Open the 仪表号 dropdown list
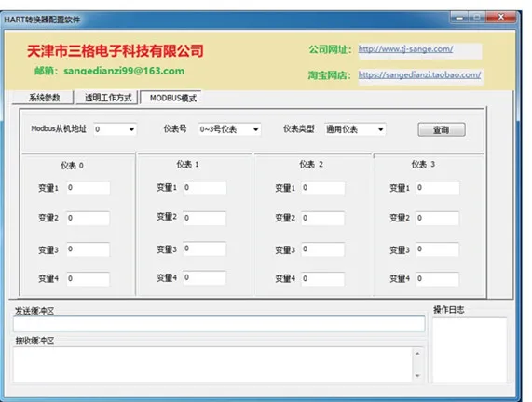The image size is (532, 402). pos(229,129)
